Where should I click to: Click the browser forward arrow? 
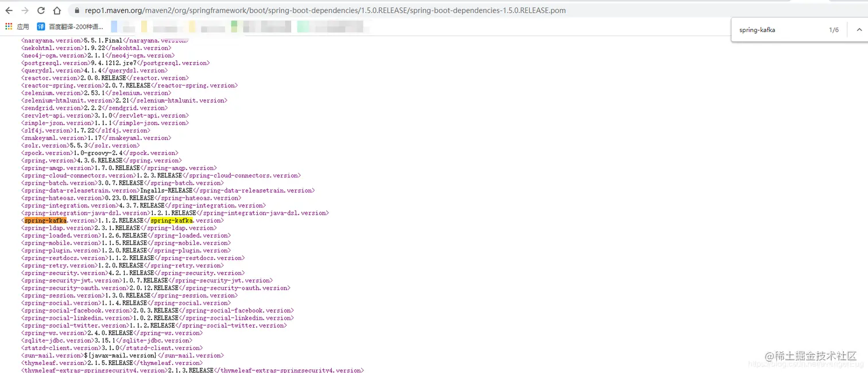(x=25, y=11)
